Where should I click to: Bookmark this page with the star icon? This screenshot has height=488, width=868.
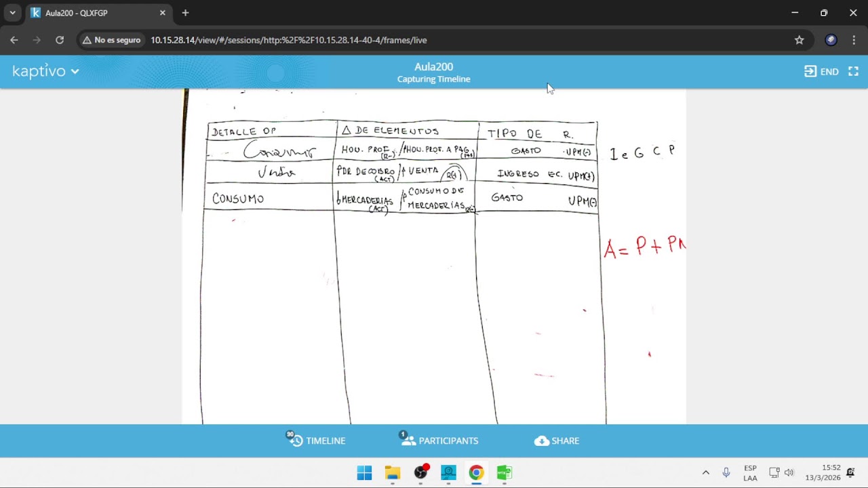[x=800, y=40]
